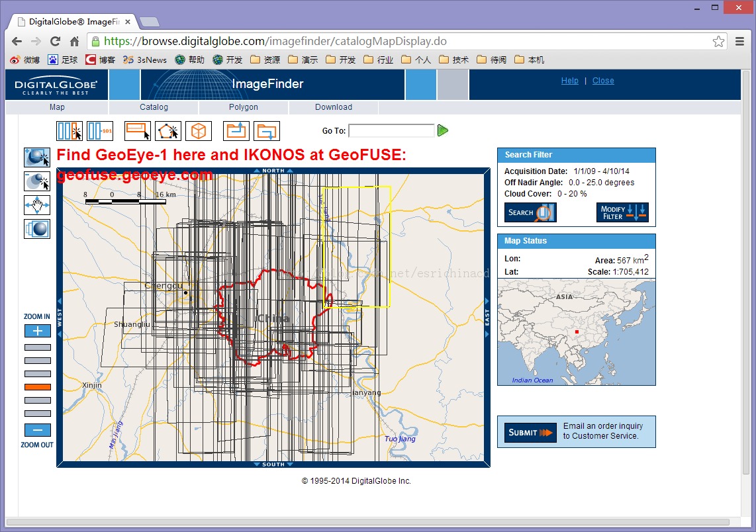The image size is (756, 532).
Task: Select the zoom-in globe tool
Action: coord(37,157)
